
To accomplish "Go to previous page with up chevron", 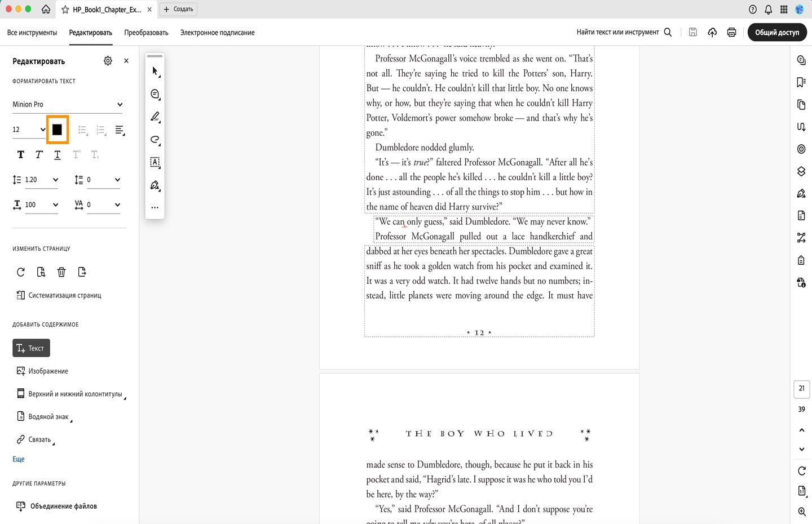I will (x=802, y=430).
